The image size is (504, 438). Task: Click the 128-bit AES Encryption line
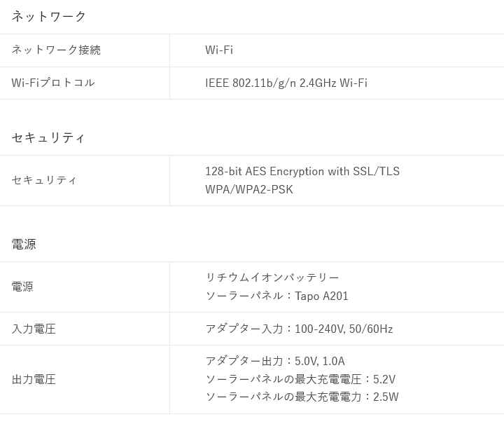pyautogui.click(x=302, y=171)
